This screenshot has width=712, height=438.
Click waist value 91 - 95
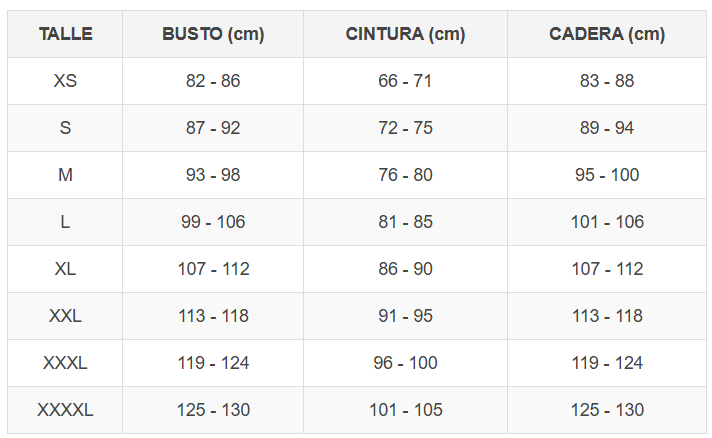[x=405, y=316]
